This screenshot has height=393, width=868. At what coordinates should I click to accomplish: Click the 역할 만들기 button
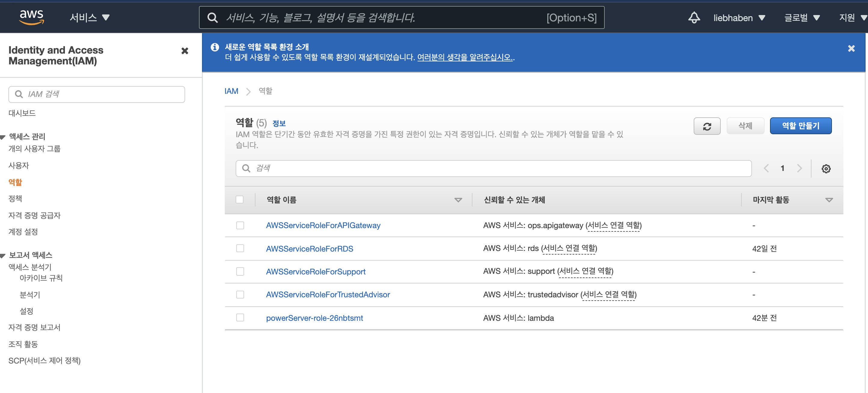pyautogui.click(x=800, y=126)
